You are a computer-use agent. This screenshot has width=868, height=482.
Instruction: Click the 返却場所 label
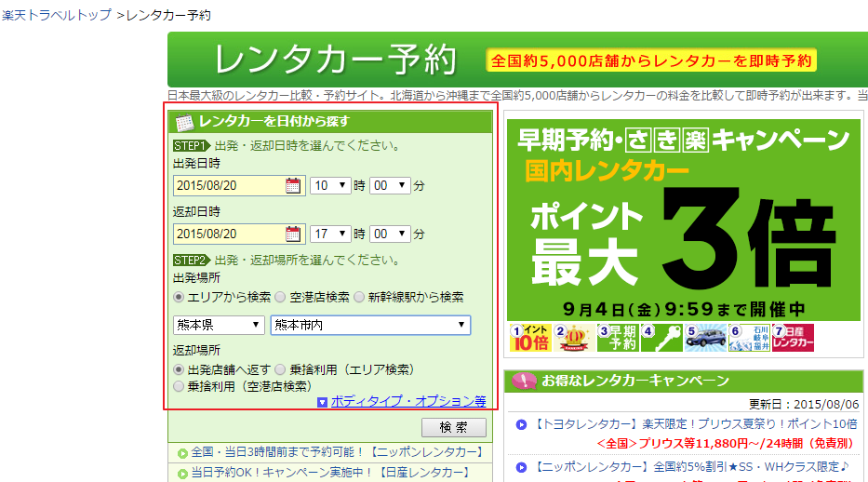pos(196,350)
